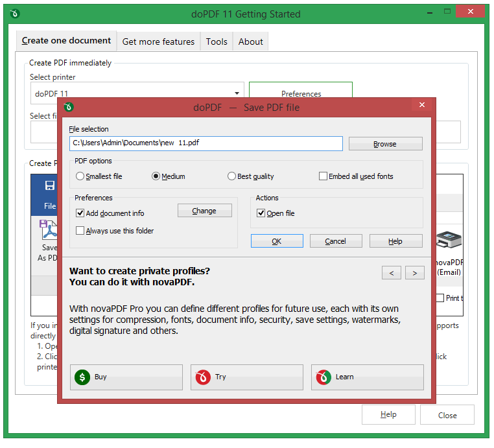Close the Save PDF file dialog
This screenshot has height=448, width=494.
422,105
